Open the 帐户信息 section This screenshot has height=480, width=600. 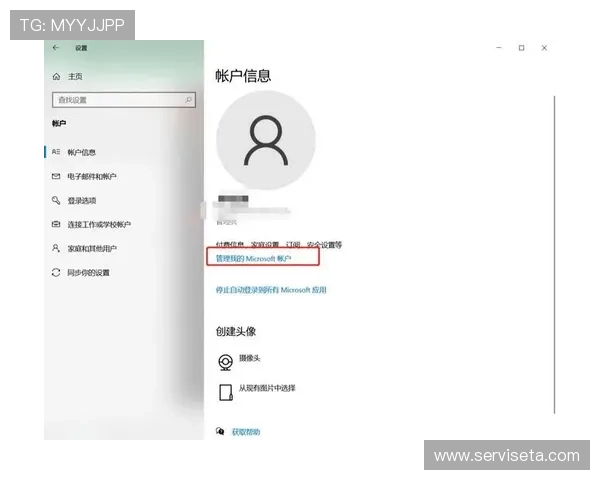82,152
